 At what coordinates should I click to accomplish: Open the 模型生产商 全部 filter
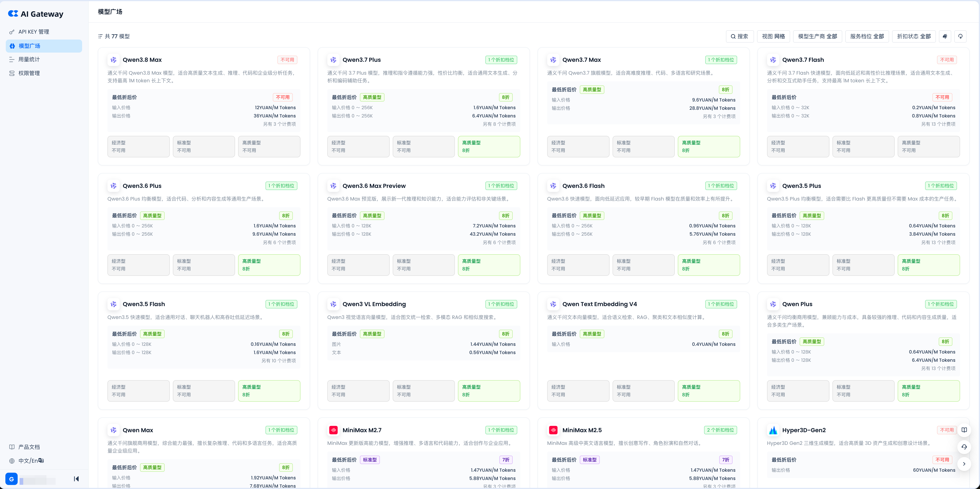[817, 36]
